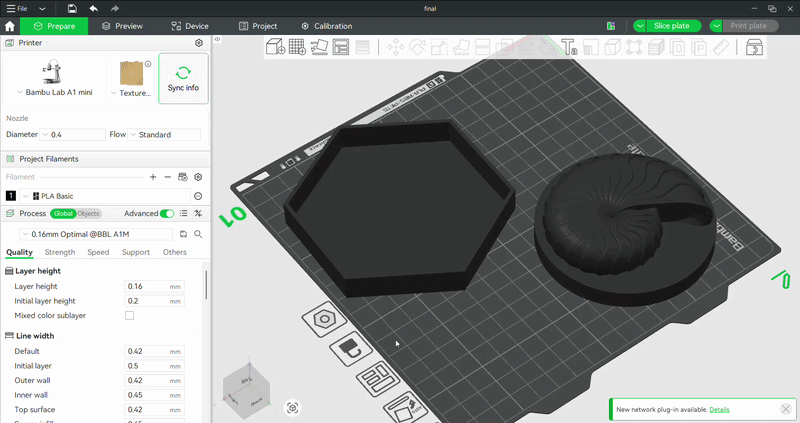Select the Measure ruler tool
The width and height of the screenshot is (800, 423).
721,47
